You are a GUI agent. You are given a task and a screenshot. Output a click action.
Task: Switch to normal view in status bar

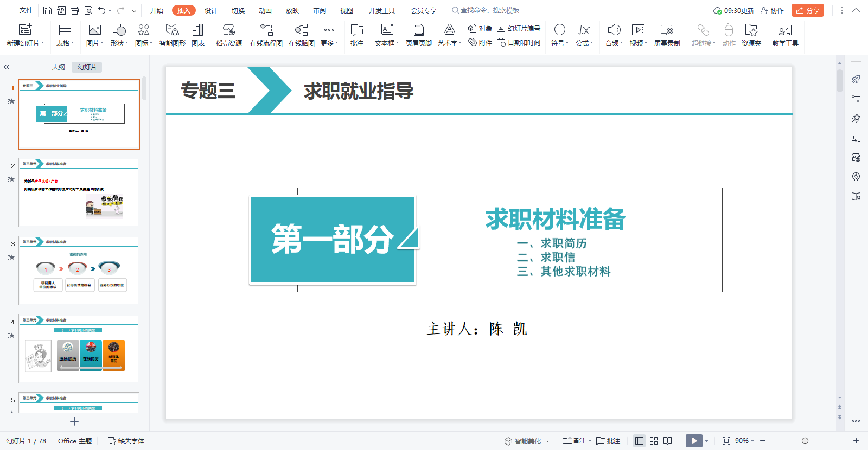(x=640, y=441)
